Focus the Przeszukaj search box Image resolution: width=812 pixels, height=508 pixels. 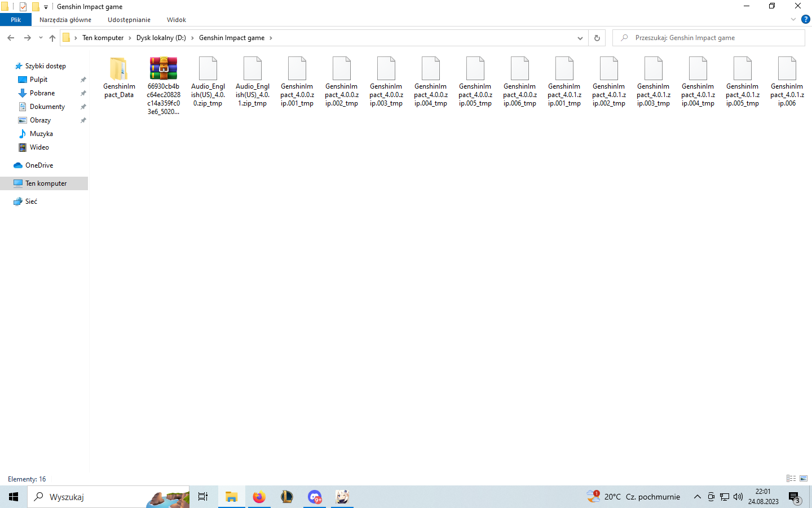[x=709, y=38]
